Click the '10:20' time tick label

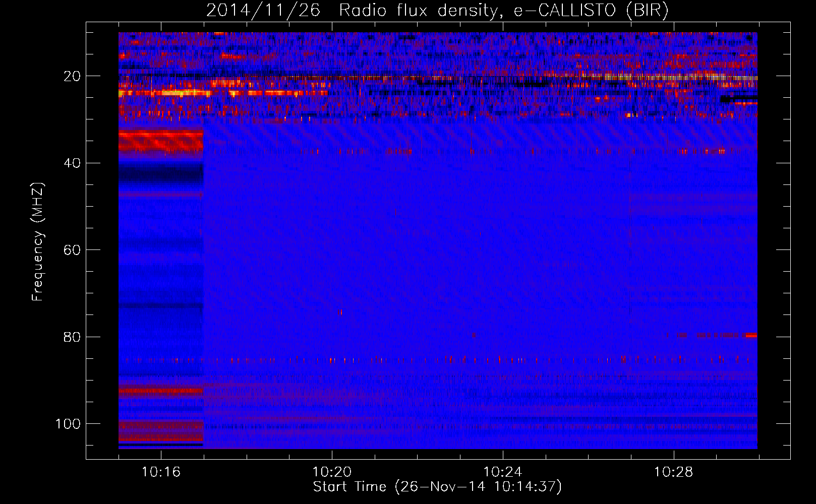point(332,472)
